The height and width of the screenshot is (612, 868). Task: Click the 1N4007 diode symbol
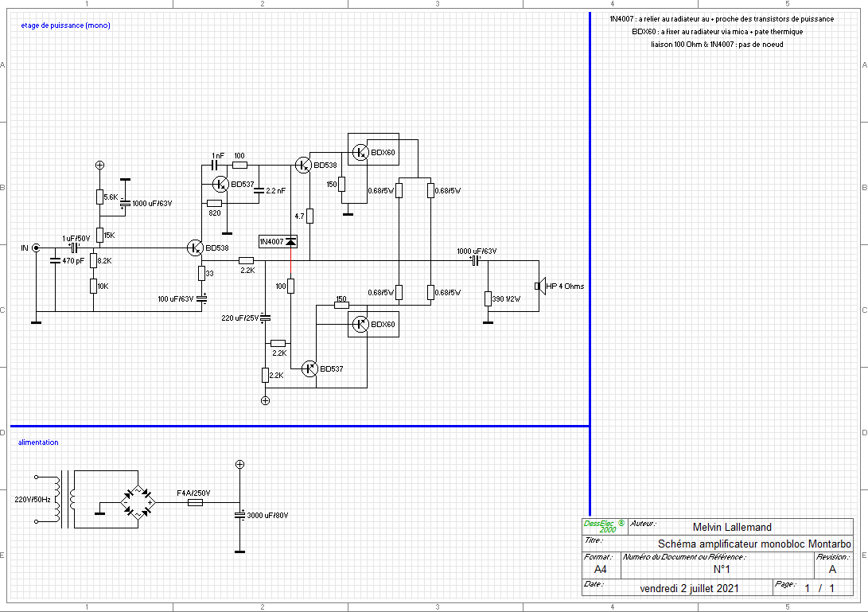point(291,241)
